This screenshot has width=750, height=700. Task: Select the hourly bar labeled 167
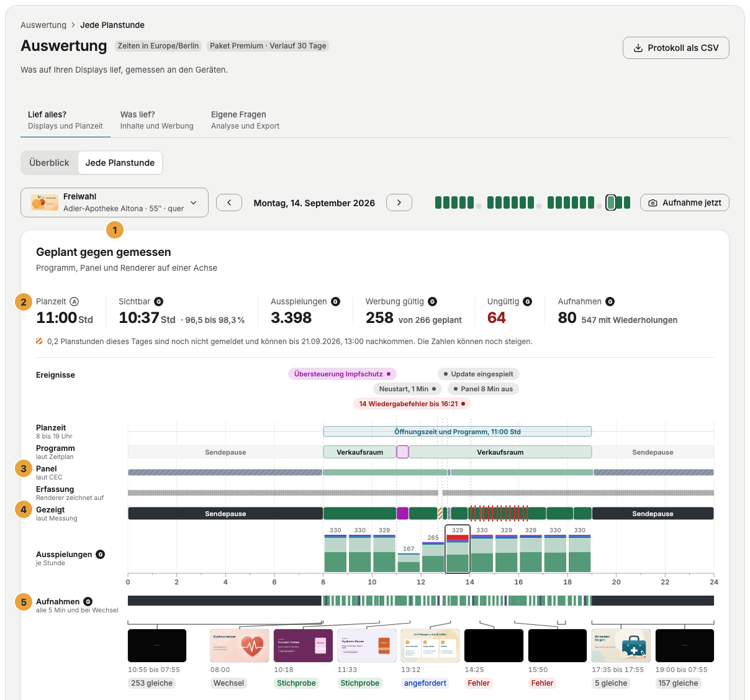coord(409,563)
